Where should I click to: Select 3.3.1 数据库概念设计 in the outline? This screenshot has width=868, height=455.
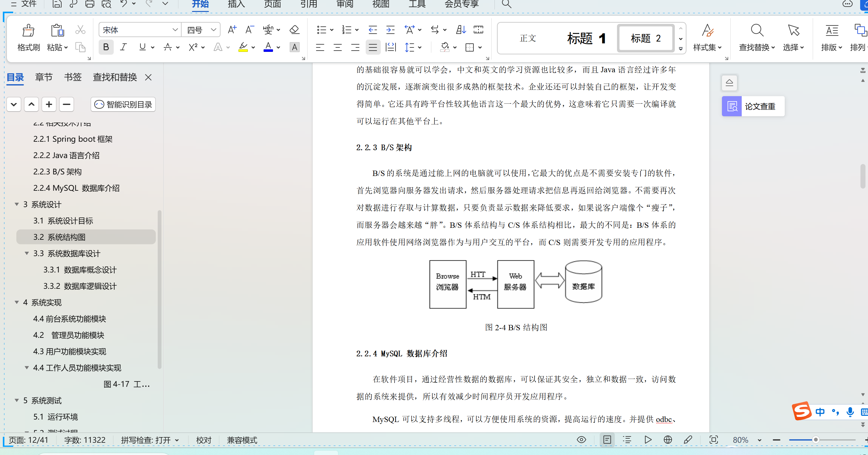click(80, 270)
